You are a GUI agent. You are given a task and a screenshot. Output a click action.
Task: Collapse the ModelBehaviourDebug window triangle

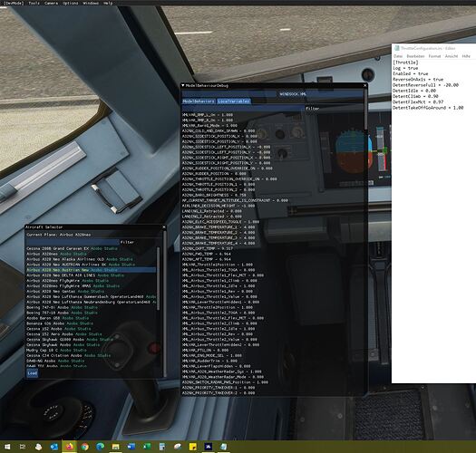click(183, 86)
